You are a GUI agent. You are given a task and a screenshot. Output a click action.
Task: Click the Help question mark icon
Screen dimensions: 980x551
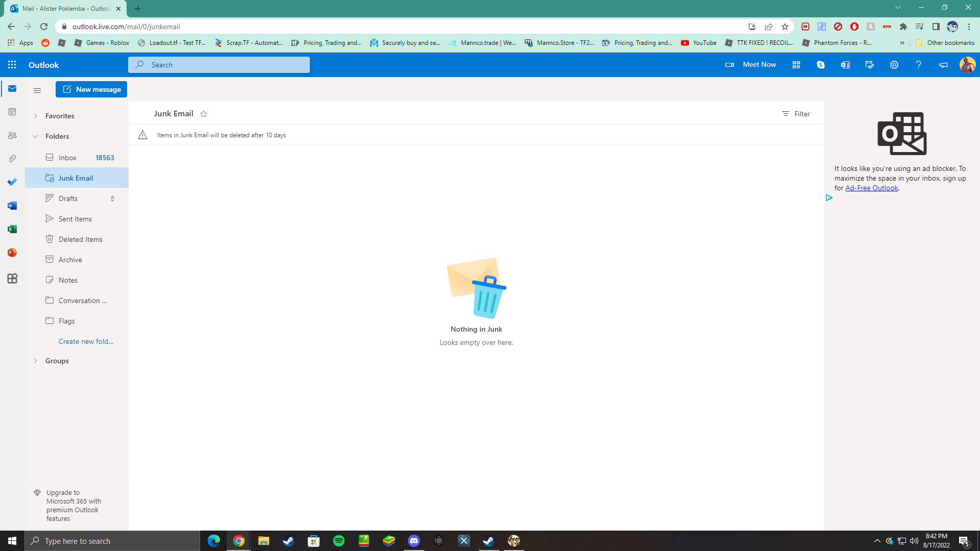(x=918, y=65)
